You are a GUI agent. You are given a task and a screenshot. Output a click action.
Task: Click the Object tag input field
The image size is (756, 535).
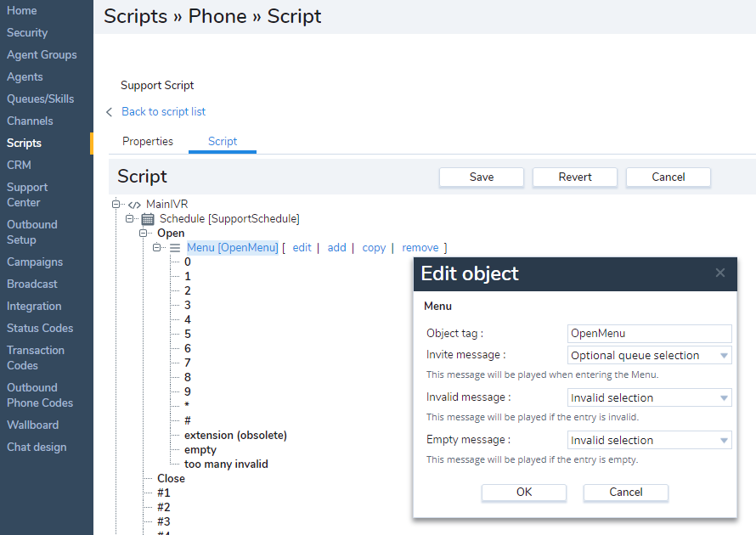[650, 334]
